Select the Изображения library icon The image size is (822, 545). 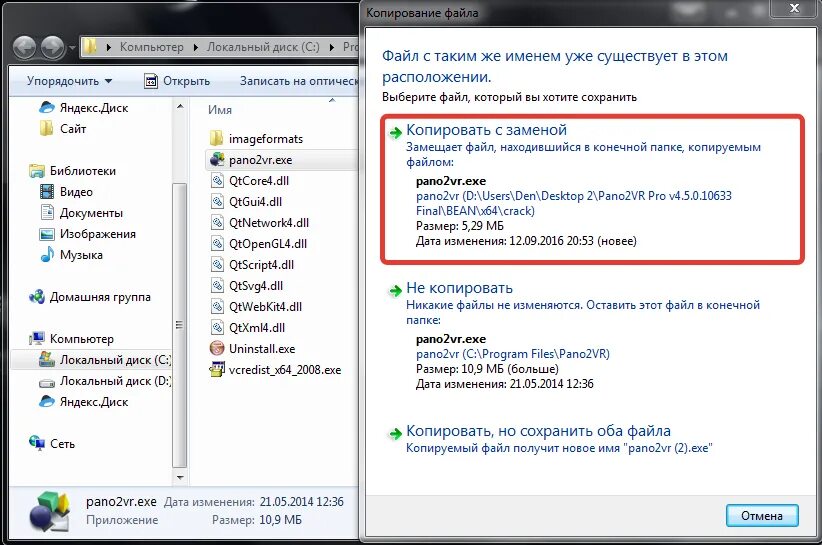47,234
